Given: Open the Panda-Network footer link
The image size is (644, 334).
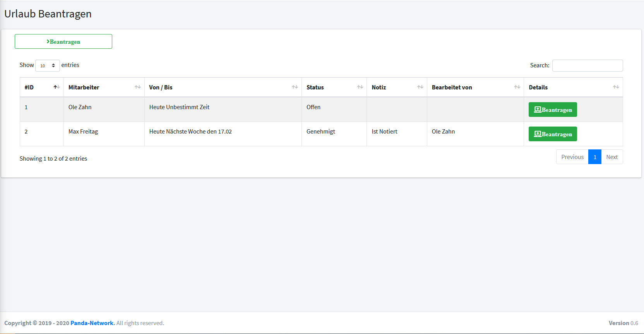Looking at the screenshot, I should click(x=92, y=323).
